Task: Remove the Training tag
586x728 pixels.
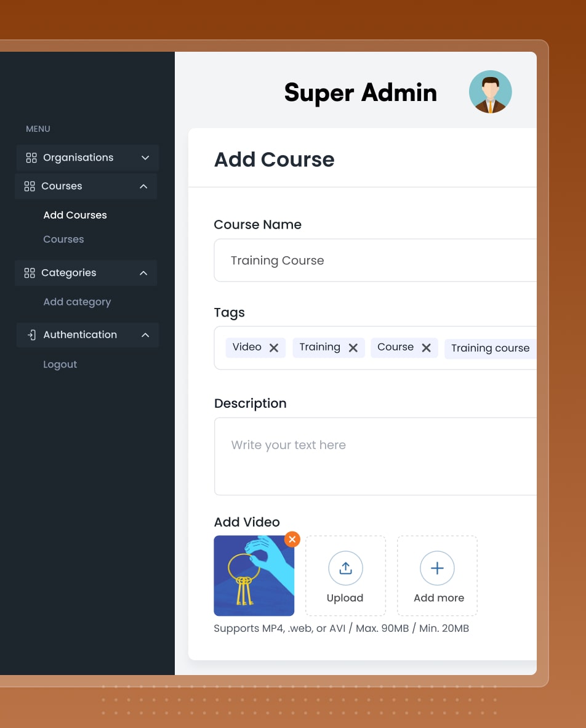Action: click(x=353, y=348)
